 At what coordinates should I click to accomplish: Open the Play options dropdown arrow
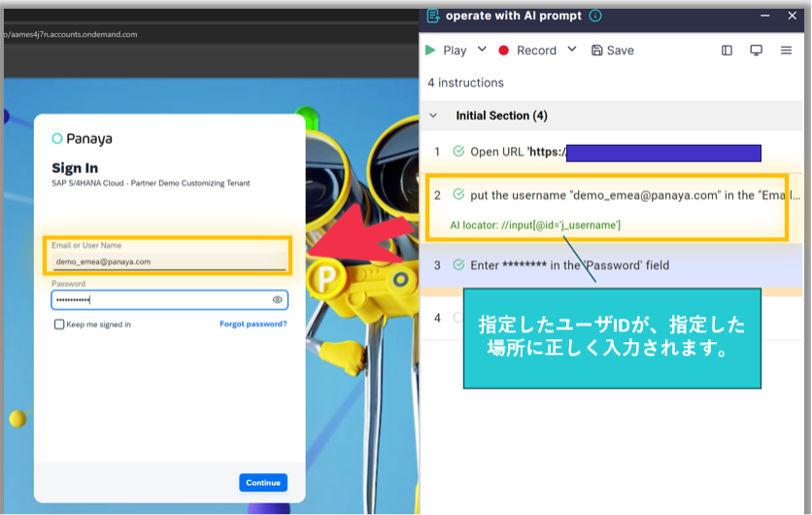[x=482, y=50]
